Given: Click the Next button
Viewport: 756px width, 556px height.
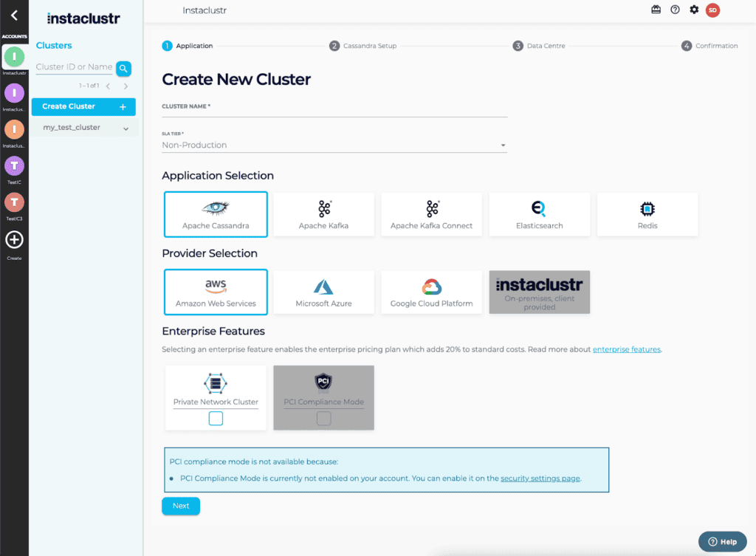Looking at the screenshot, I should pyautogui.click(x=180, y=506).
